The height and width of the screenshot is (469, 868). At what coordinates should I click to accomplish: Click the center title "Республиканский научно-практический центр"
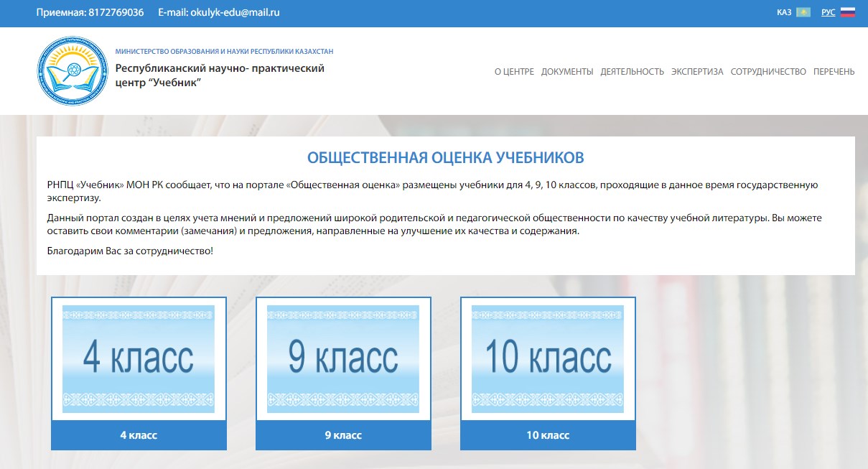220,75
